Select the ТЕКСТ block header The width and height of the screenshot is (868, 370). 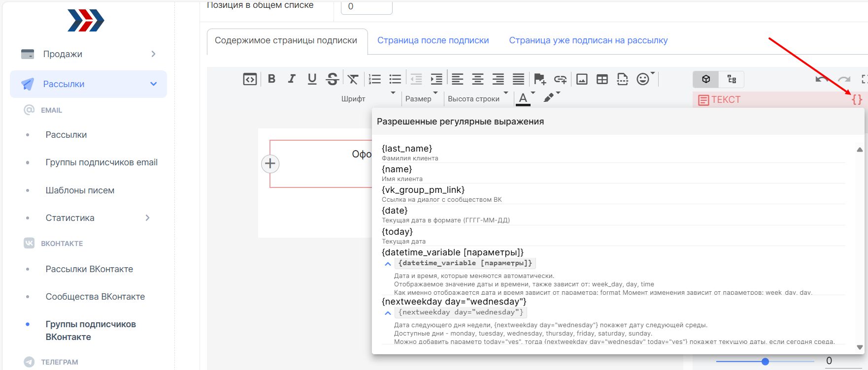pyautogui.click(x=719, y=100)
